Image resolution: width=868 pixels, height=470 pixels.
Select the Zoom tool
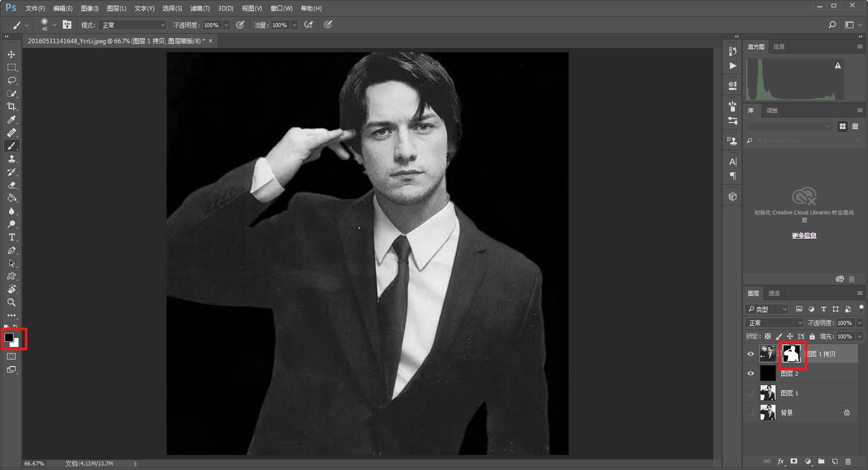tap(12, 302)
